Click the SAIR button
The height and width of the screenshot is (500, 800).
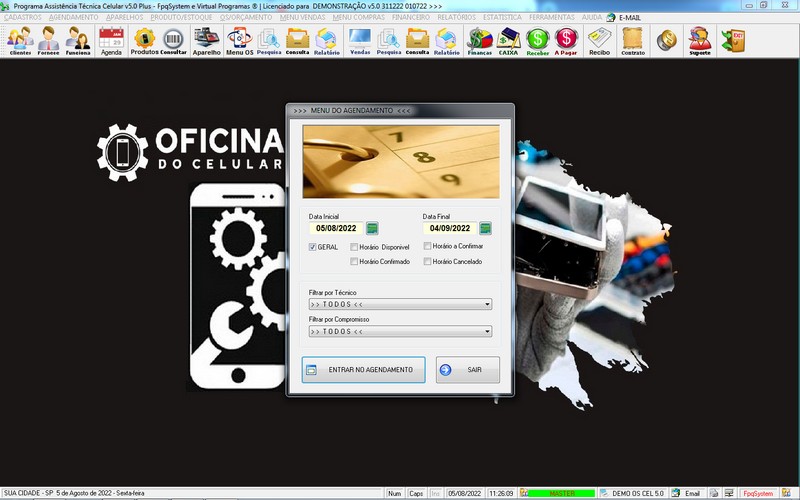(468, 369)
